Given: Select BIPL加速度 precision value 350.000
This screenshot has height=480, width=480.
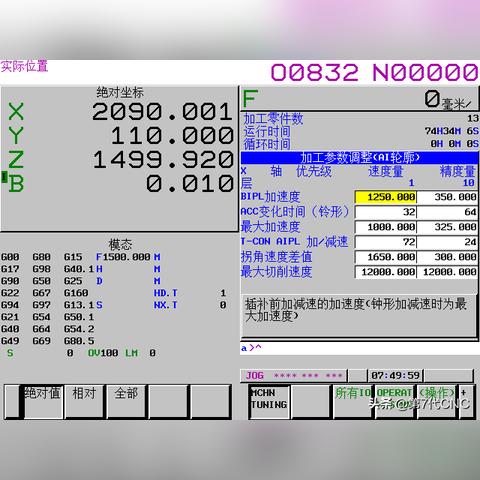Looking at the screenshot, I should (x=447, y=197).
